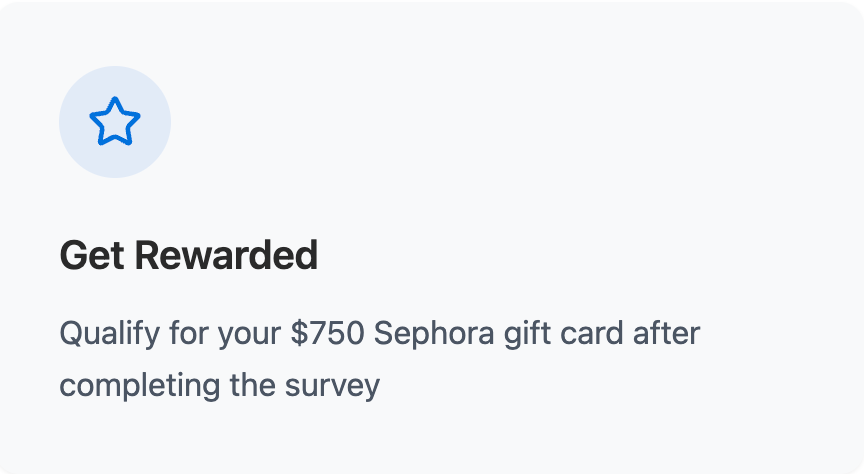Click 'completing the survey' text
Image resolution: width=864 pixels, height=474 pixels.
[220, 385]
